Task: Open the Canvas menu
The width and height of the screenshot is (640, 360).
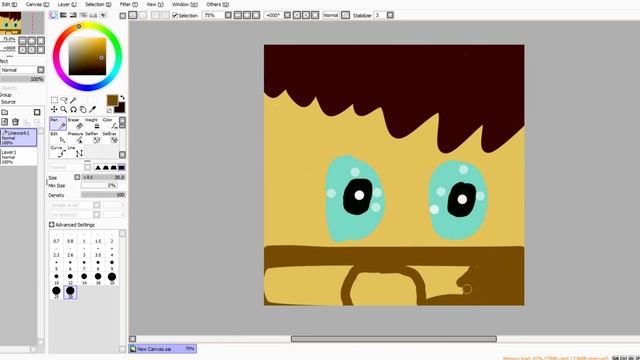Action: [x=37, y=4]
